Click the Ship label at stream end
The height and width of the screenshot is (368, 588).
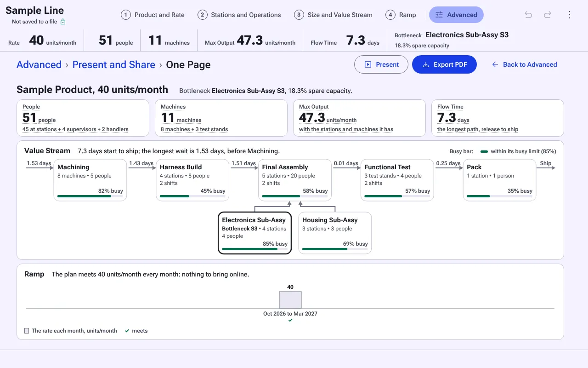pos(546,163)
